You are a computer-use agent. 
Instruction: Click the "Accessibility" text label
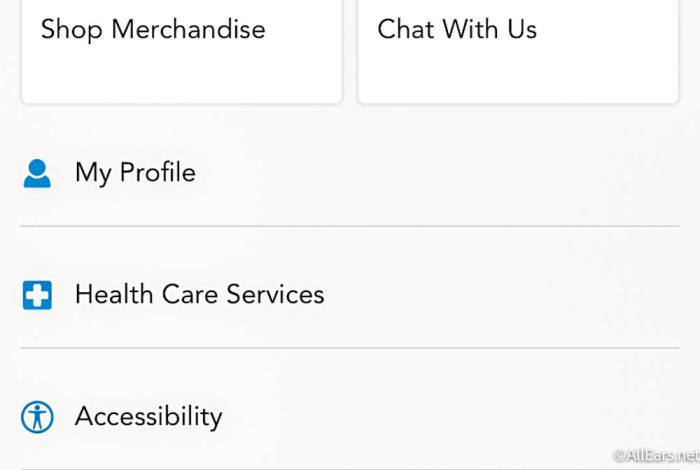click(x=148, y=417)
